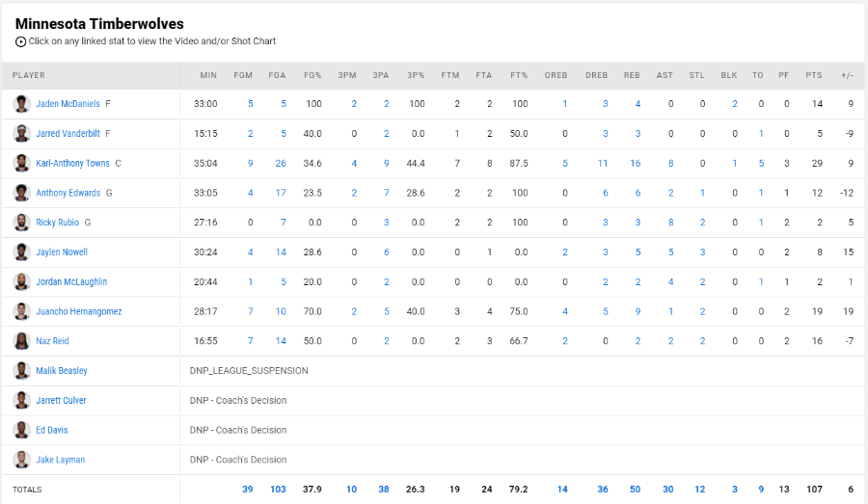Open Ricky Rubio's player headshot
Screen dimensions: 868x504
point(21,223)
